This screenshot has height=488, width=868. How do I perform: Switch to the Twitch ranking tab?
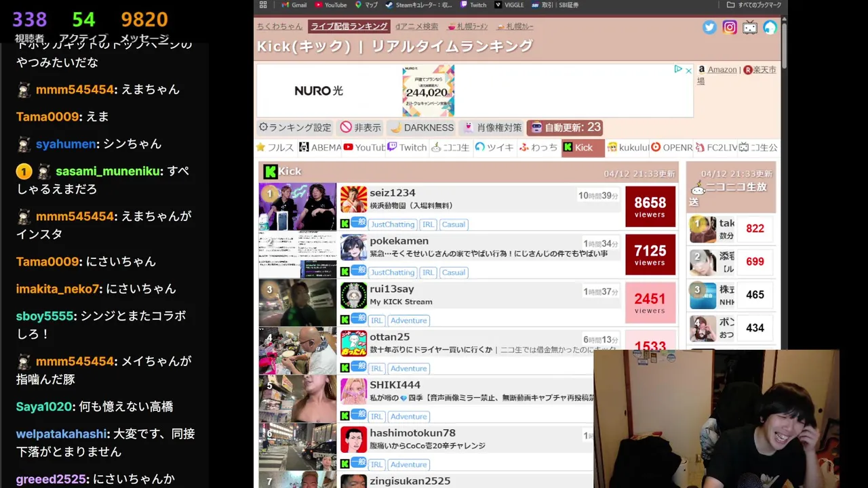click(x=407, y=147)
